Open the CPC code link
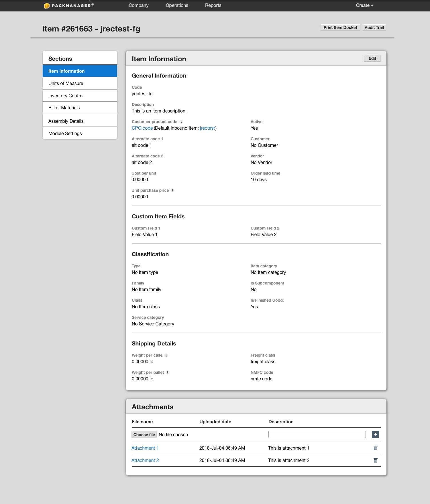Screen dimensions: 430x504 (x=142, y=128)
